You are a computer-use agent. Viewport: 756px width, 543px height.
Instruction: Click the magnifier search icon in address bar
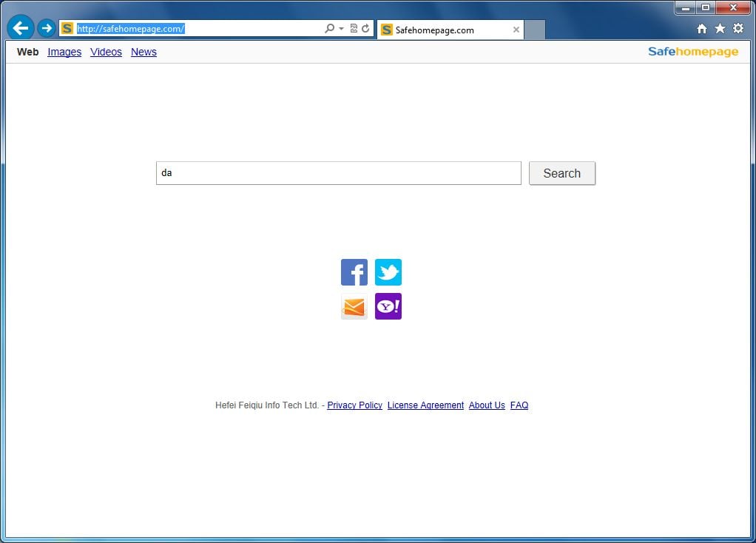pos(329,28)
